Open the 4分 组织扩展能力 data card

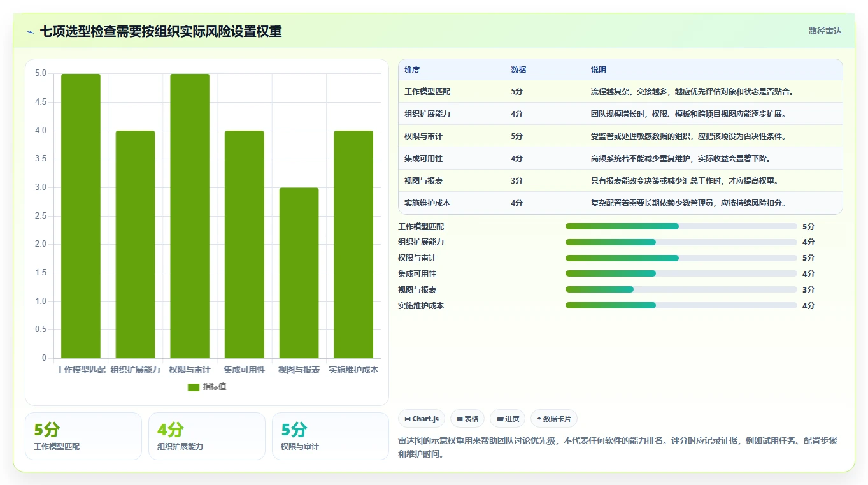207,436
